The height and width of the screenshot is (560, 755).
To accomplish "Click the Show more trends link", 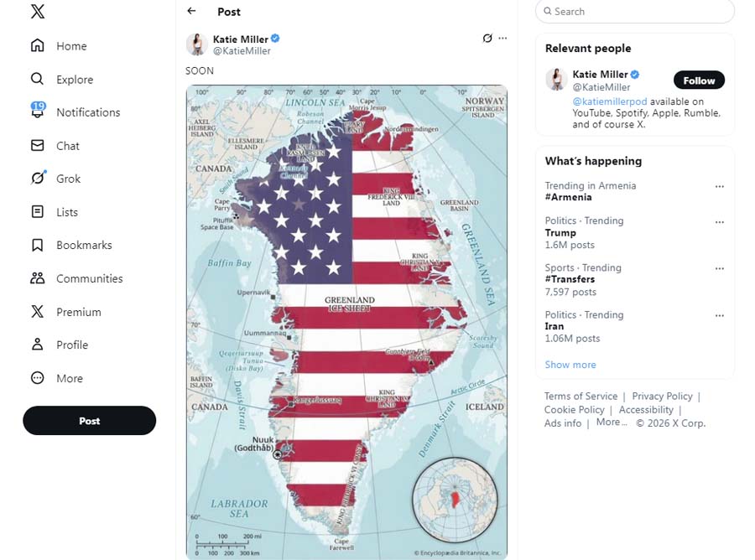I will [570, 365].
